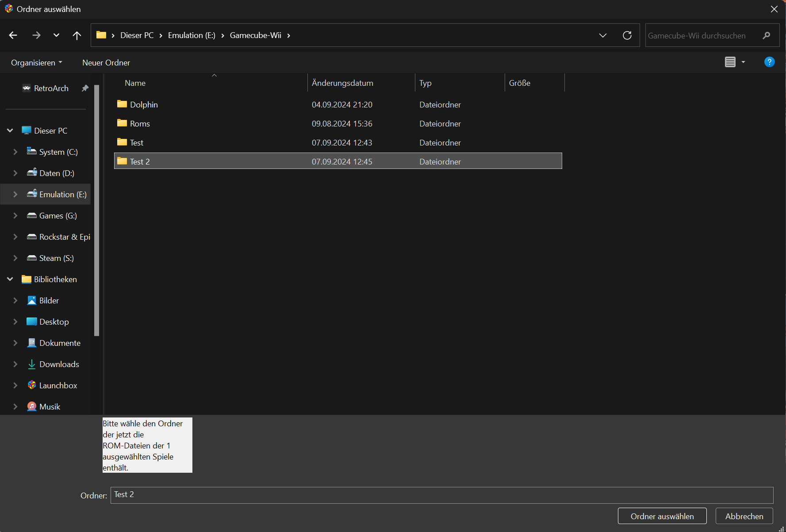Select the Test 2 folder row
786x532 pixels.
(x=338, y=161)
